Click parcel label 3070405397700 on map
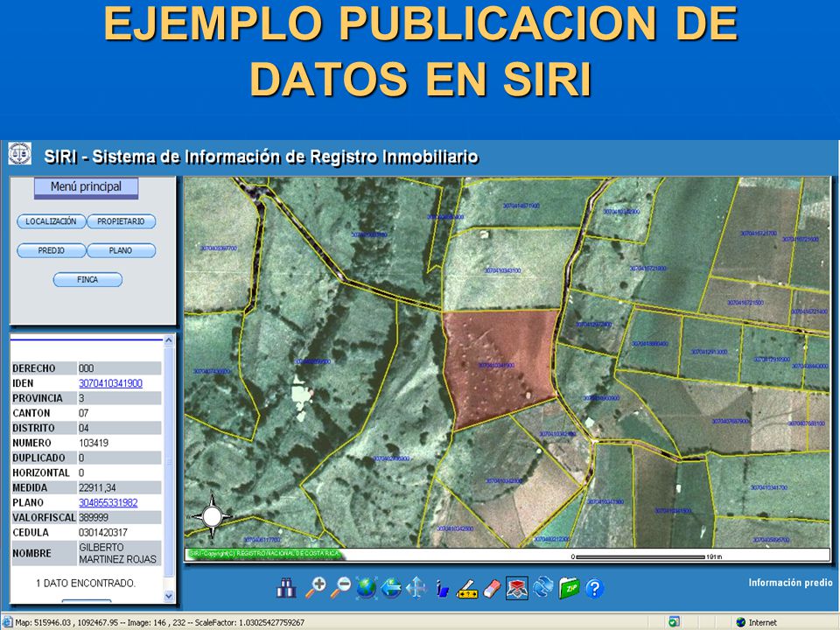The height and width of the screenshot is (630, 840). point(219,248)
